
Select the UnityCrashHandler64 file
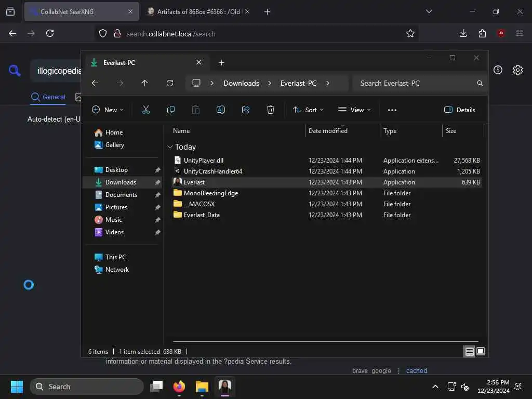[x=326, y=171]
